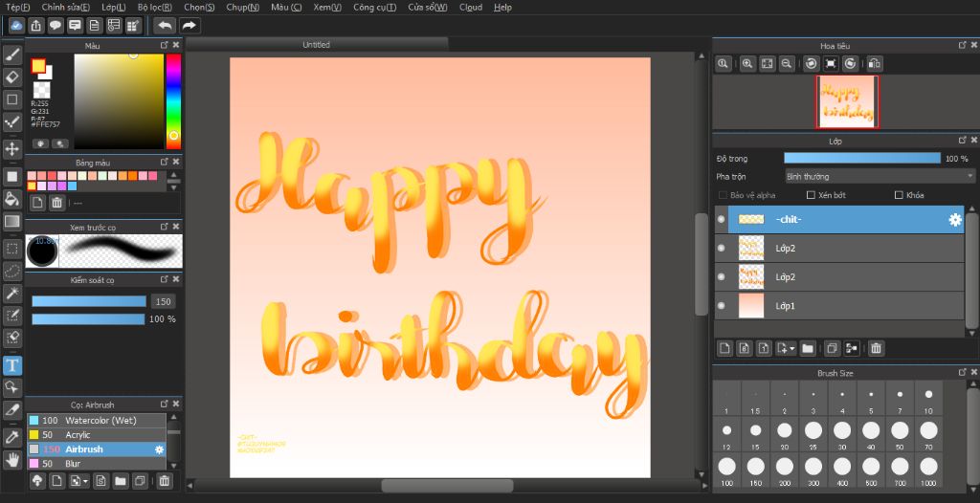Image resolution: width=980 pixels, height=503 pixels.
Task: Click the Redo arrow
Action: click(x=189, y=26)
